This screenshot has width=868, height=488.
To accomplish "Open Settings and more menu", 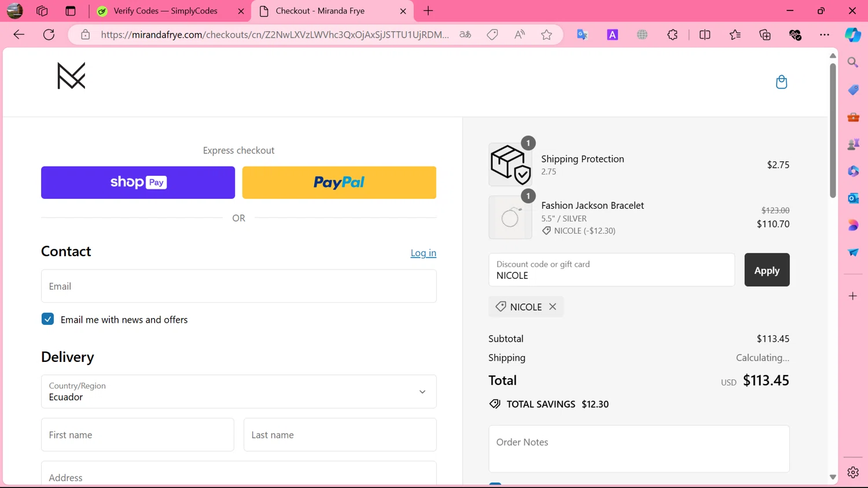I will pyautogui.click(x=825, y=35).
